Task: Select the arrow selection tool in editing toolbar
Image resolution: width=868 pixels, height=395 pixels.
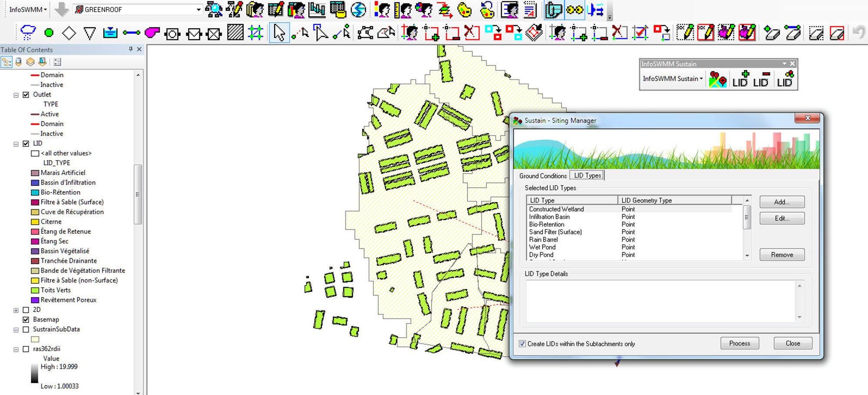Action: pos(280,33)
